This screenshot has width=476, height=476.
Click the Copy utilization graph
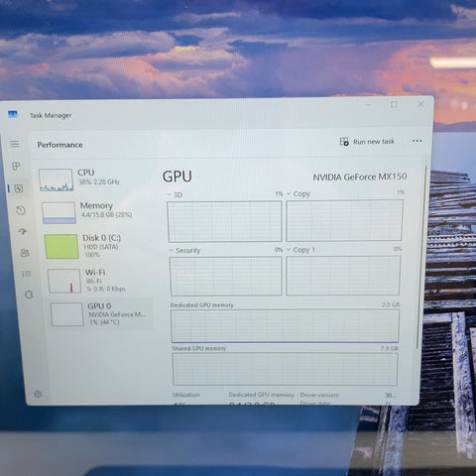click(344, 220)
